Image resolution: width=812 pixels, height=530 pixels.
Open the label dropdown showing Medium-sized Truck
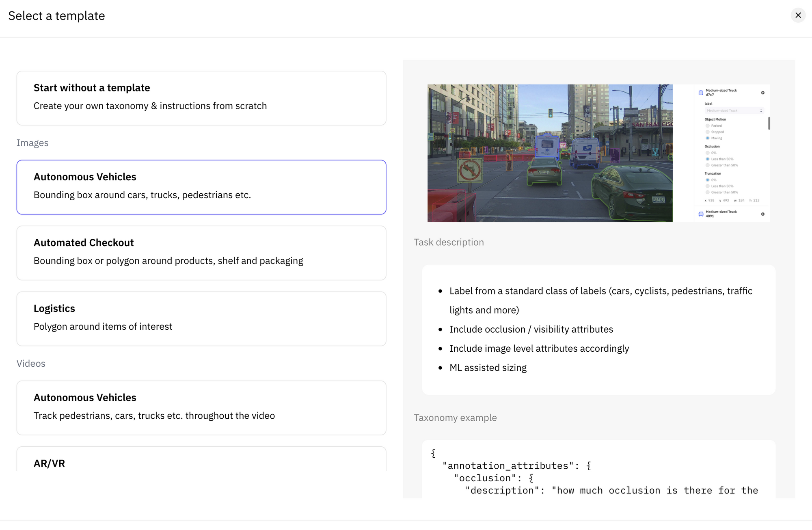(x=734, y=110)
